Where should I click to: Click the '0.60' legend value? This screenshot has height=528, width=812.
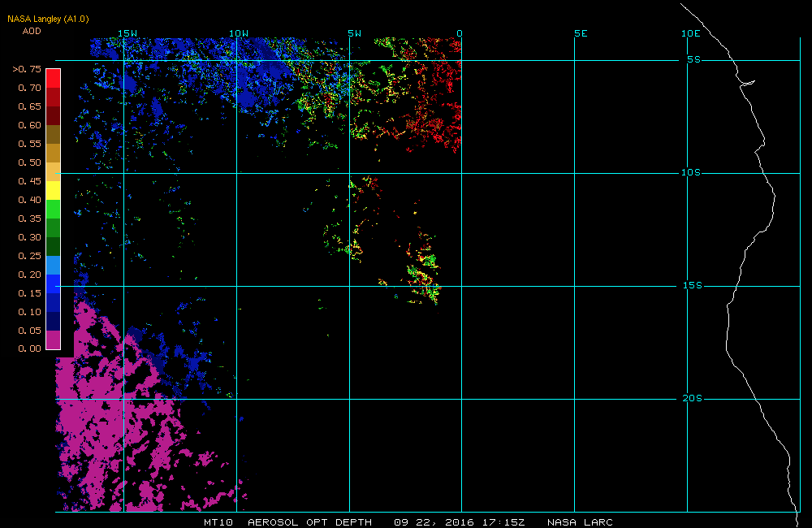coord(29,125)
